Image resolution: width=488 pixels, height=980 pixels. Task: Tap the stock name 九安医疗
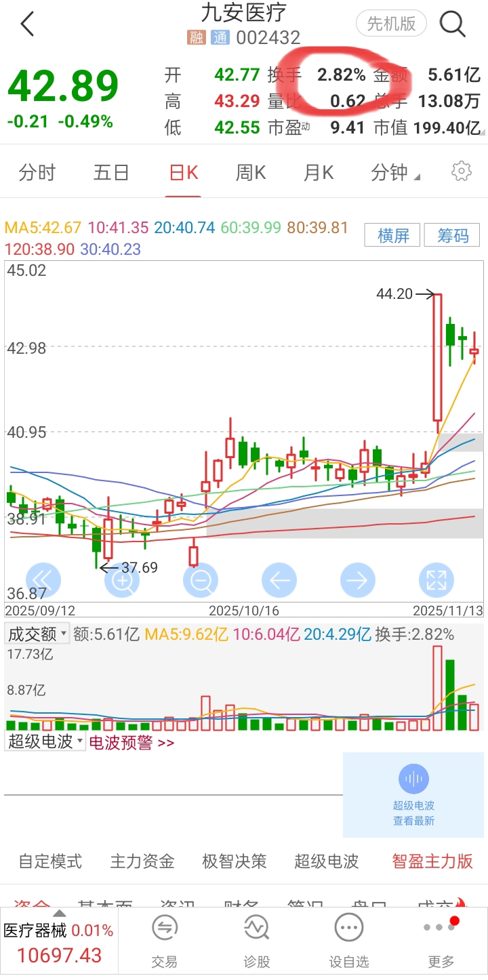tap(244, 12)
